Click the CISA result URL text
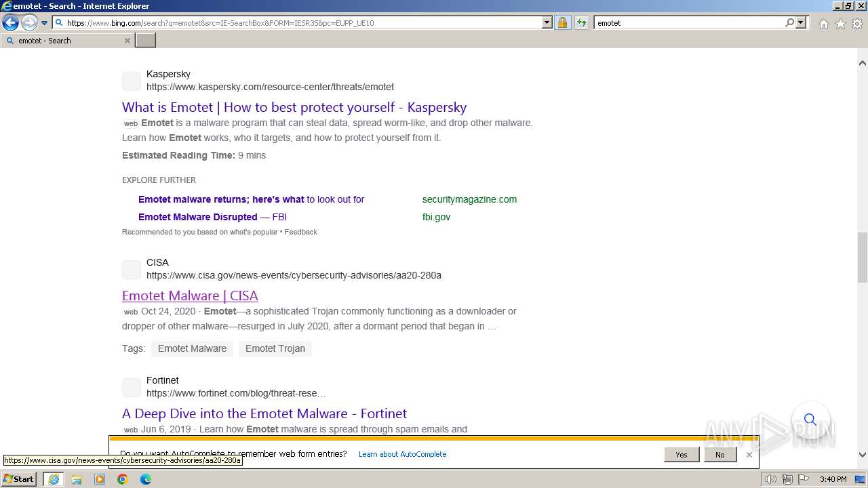 click(x=294, y=275)
